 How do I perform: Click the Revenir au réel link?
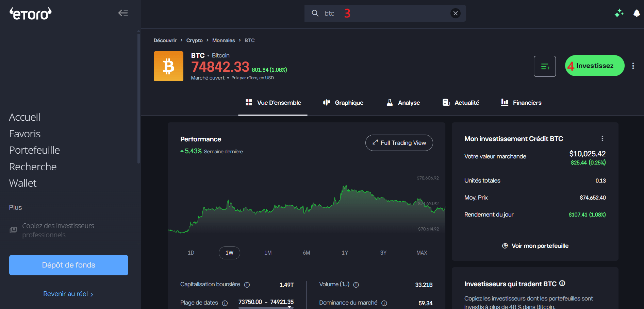(68, 294)
